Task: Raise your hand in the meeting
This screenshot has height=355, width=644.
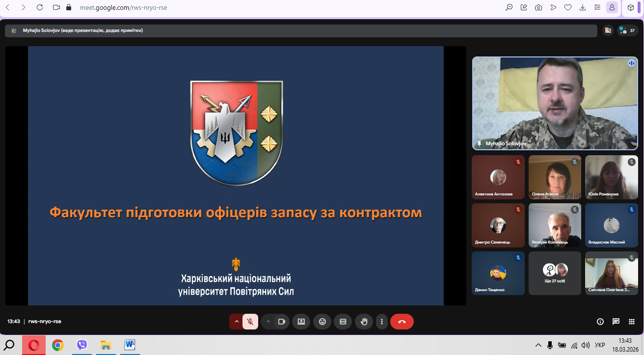Action: [x=364, y=322]
